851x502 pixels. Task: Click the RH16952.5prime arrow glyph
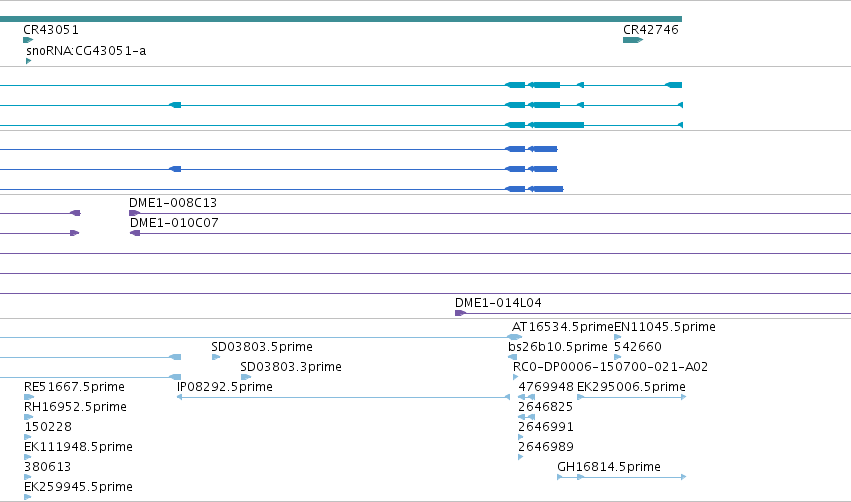tap(29, 417)
